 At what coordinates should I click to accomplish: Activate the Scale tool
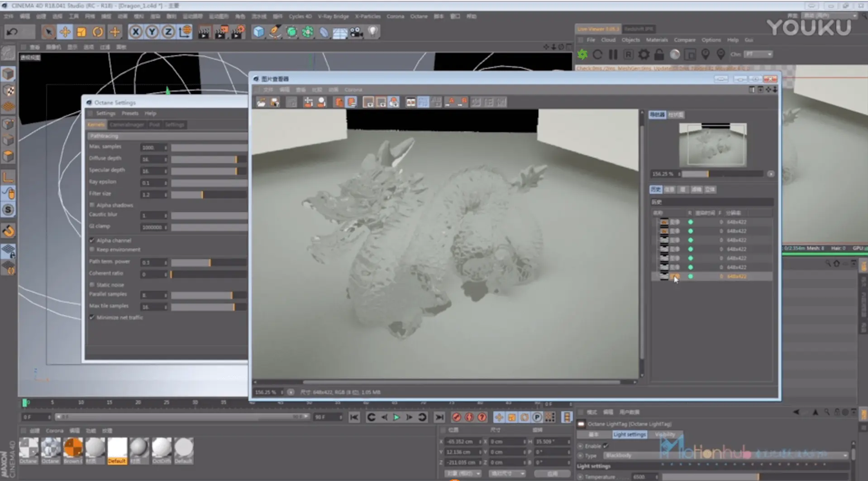pos(81,32)
